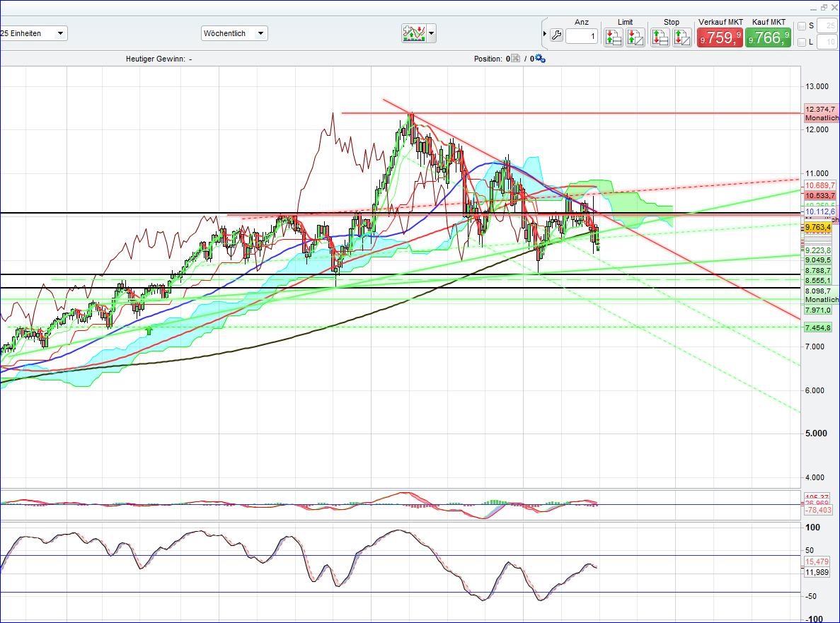Select the 10.112,6 price label
Viewport: 840px width, 623px height.
coord(820,211)
